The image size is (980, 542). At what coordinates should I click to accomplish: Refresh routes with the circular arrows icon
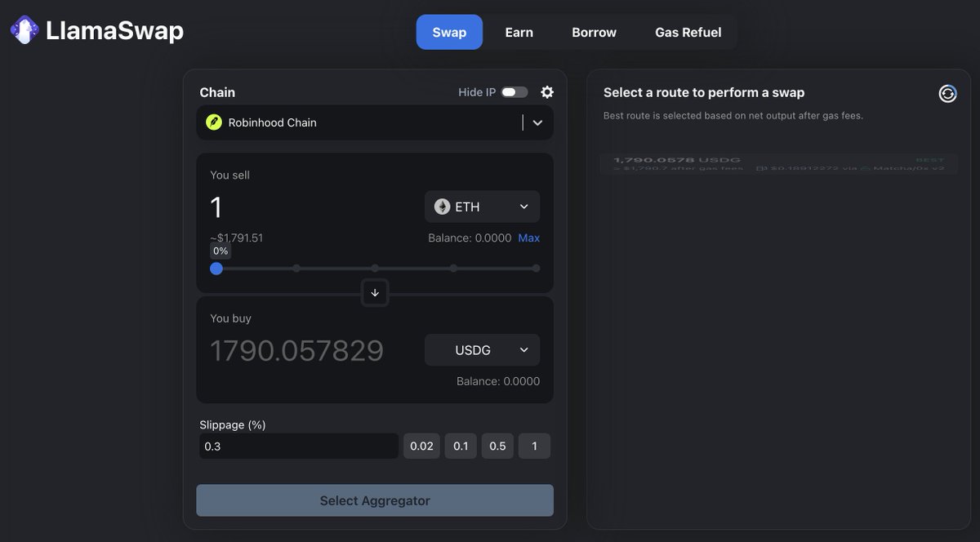[947, 94]
